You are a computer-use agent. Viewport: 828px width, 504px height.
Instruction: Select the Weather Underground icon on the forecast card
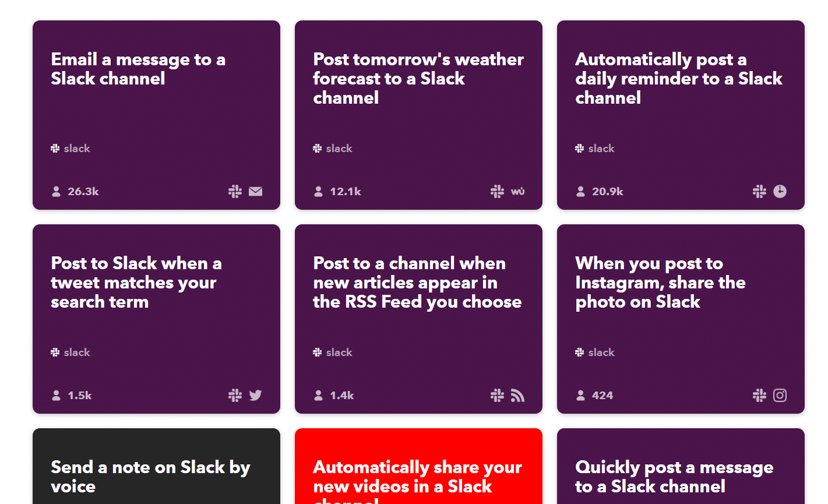coord(517,191)
